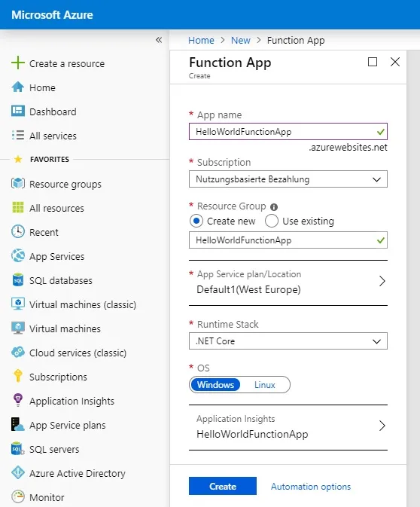Viewport: 420px width, 507px height.
Task: Click the Subscriptions key icon
Action: point(18,376)
